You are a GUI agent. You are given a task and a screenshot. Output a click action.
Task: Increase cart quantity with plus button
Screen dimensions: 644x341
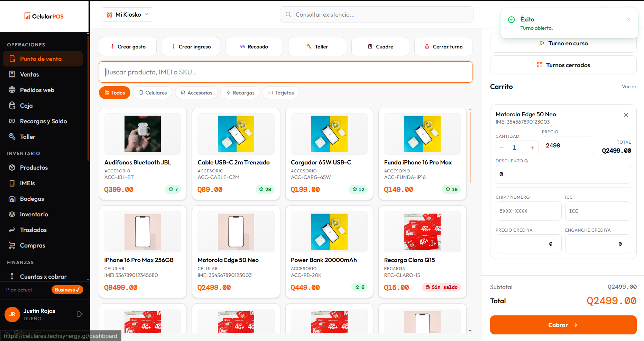(533, 148)
